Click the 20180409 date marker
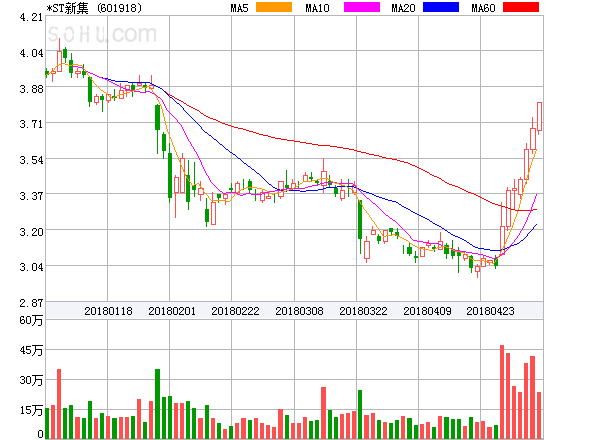 coord(427,311)
